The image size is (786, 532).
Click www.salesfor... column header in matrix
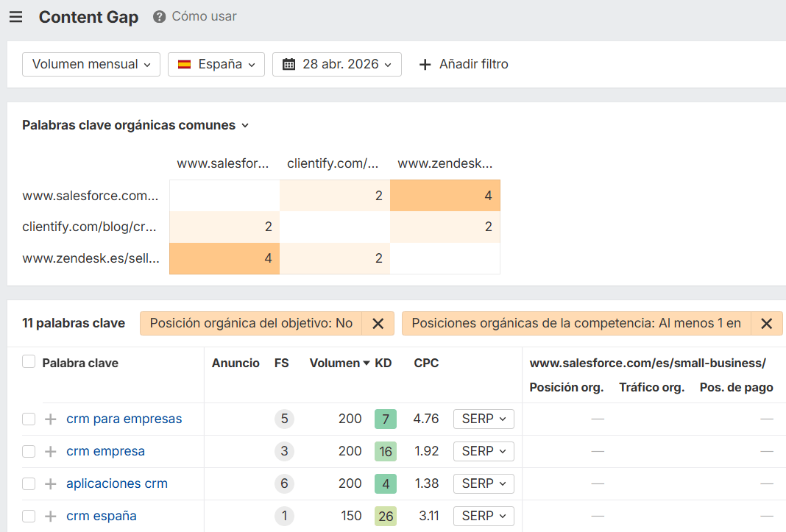[222, 163]
